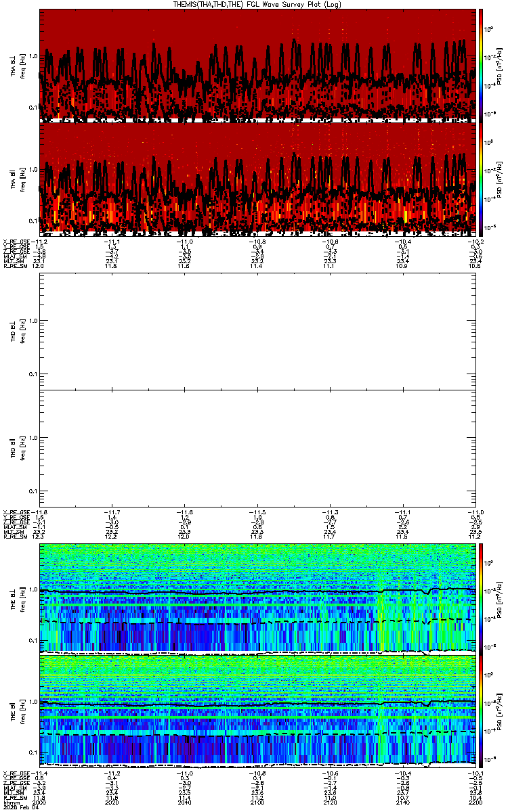
Task: Click the 'THA BL freq [Hz]' axis label
Action: pos(18,66)
